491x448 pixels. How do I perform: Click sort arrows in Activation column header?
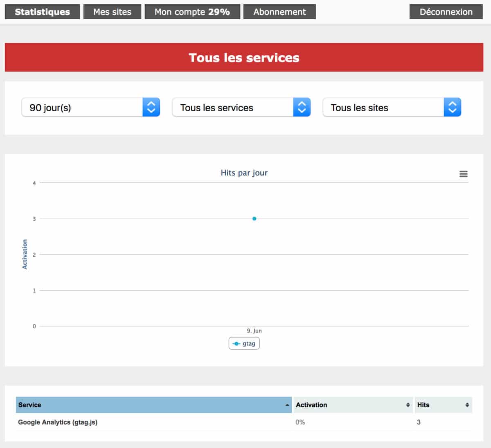coord(408,405)
